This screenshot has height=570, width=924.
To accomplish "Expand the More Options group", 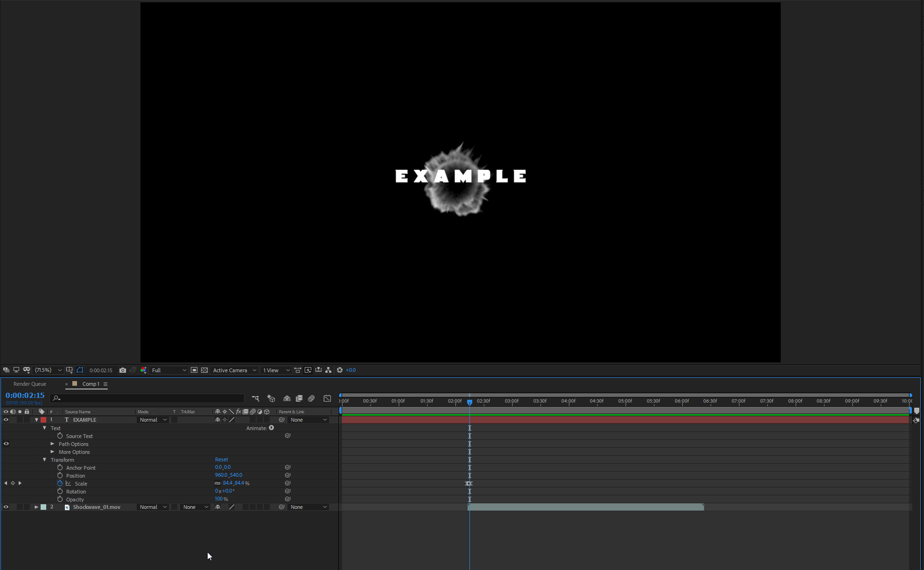I will click(52, 452).
